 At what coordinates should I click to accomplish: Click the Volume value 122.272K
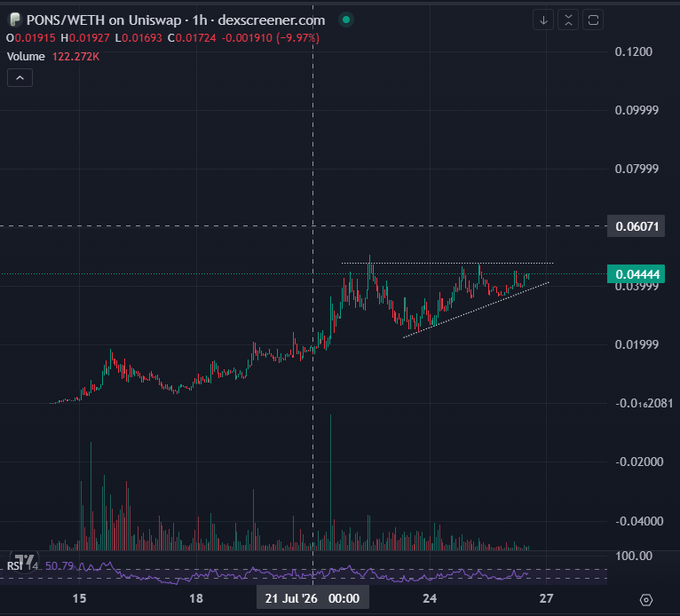coord(76,56)
